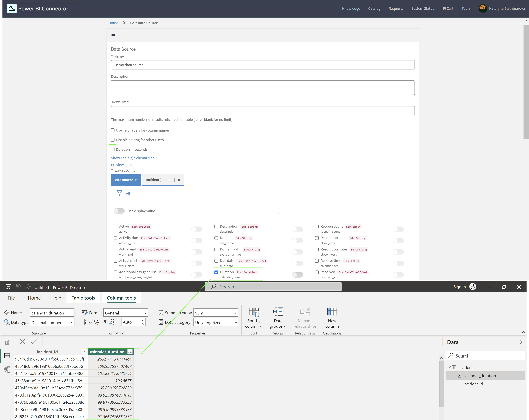Click the Preview data link
This screenshot has height=420, width=529.
[121, 165]
